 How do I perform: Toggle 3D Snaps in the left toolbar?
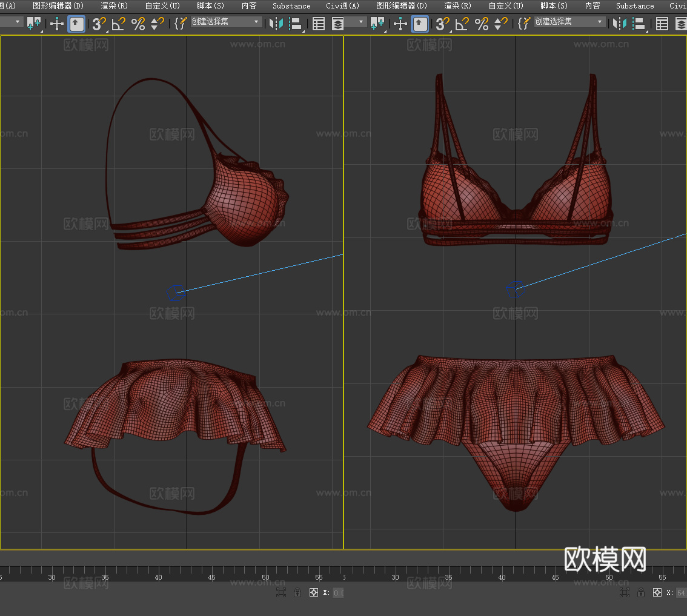[x=98, y=24]
